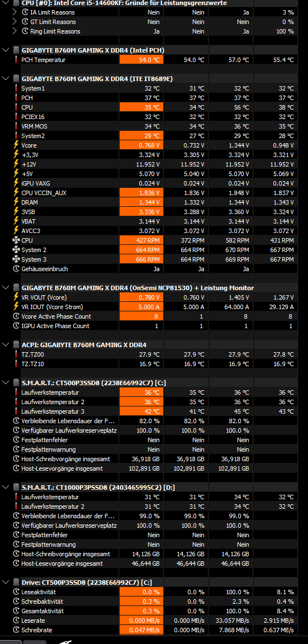Select the DRAM voltage sensor row
Screen dimensions: 308x644
[x=154, y=202]
